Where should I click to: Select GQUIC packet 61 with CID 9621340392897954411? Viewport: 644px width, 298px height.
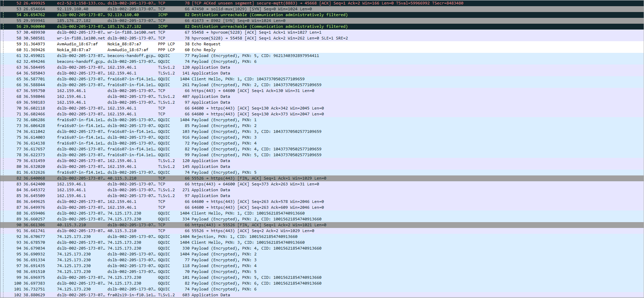[322, 56]
